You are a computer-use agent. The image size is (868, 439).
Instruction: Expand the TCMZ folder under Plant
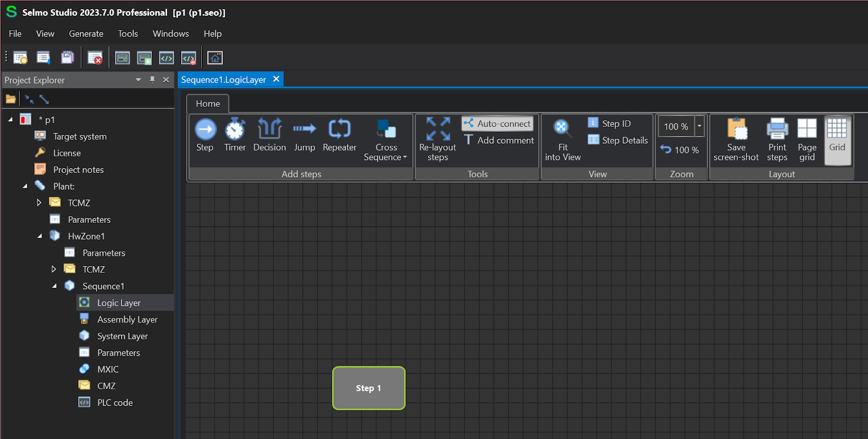pos(39,203)
